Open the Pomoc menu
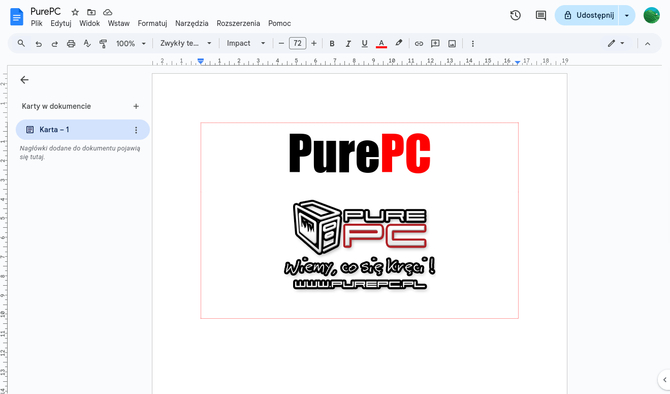This screenshot has width=670, height=394. 279,24
